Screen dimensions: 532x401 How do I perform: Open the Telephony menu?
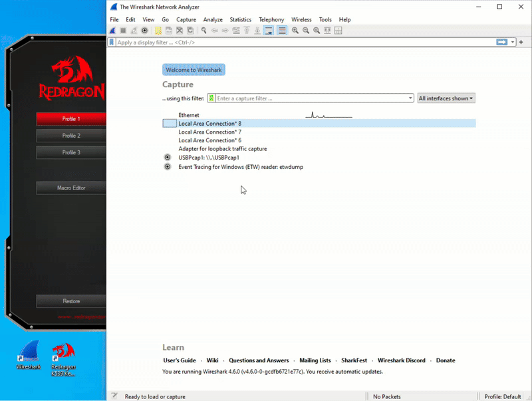pyautogui.click(x=271, y=20)
